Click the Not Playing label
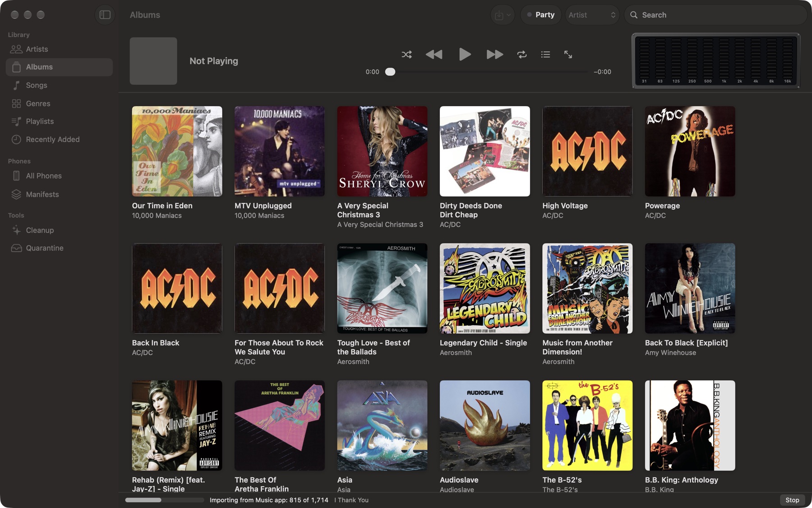The image size is (812, 508). click(x=214, y=61)
